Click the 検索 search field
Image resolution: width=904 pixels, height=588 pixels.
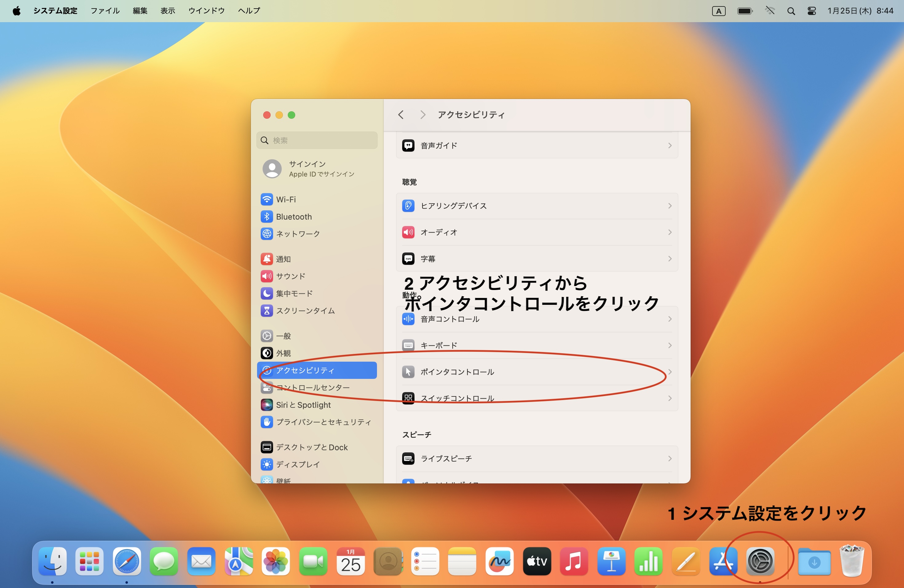coord(317,141)
